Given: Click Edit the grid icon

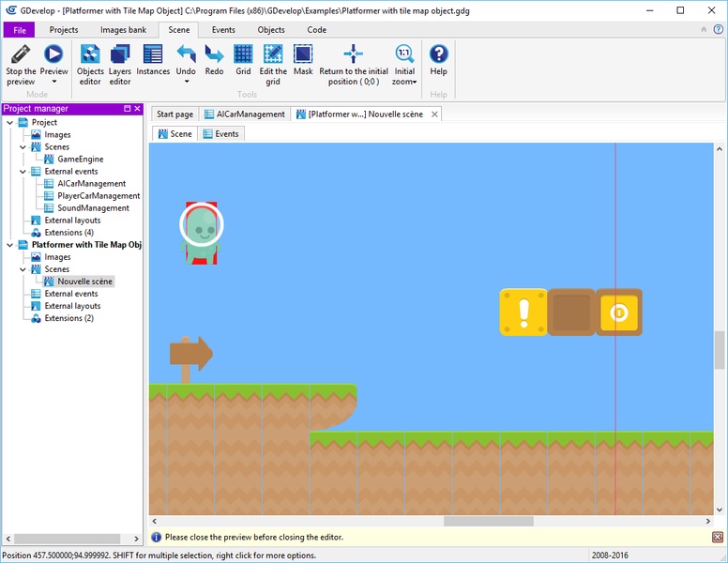Looking at the screenshot, I should (273, 54).
